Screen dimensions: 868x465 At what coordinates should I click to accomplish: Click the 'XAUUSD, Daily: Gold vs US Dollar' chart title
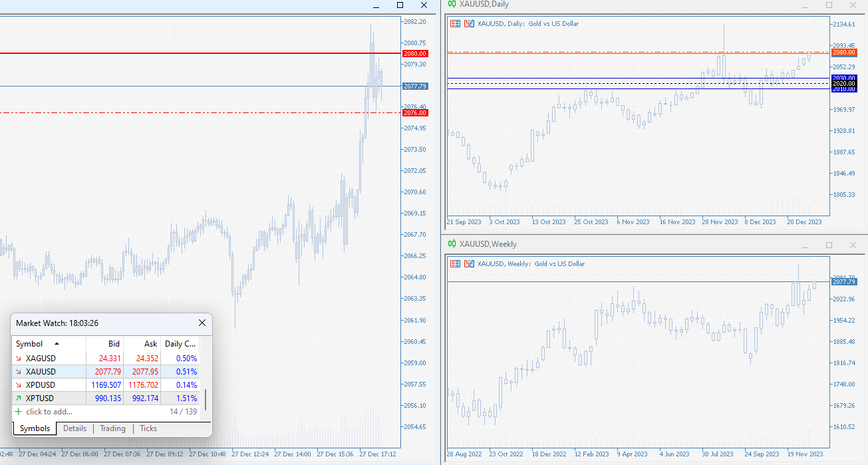(x=528, y=24)
